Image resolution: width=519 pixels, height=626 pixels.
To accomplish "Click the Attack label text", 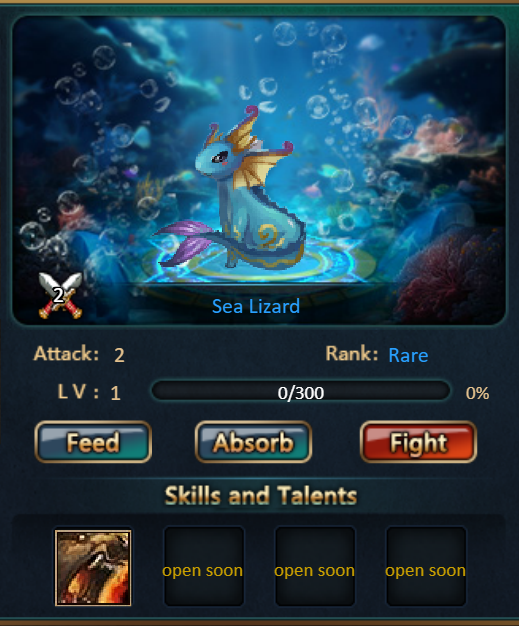I will (x=66, y=354).
